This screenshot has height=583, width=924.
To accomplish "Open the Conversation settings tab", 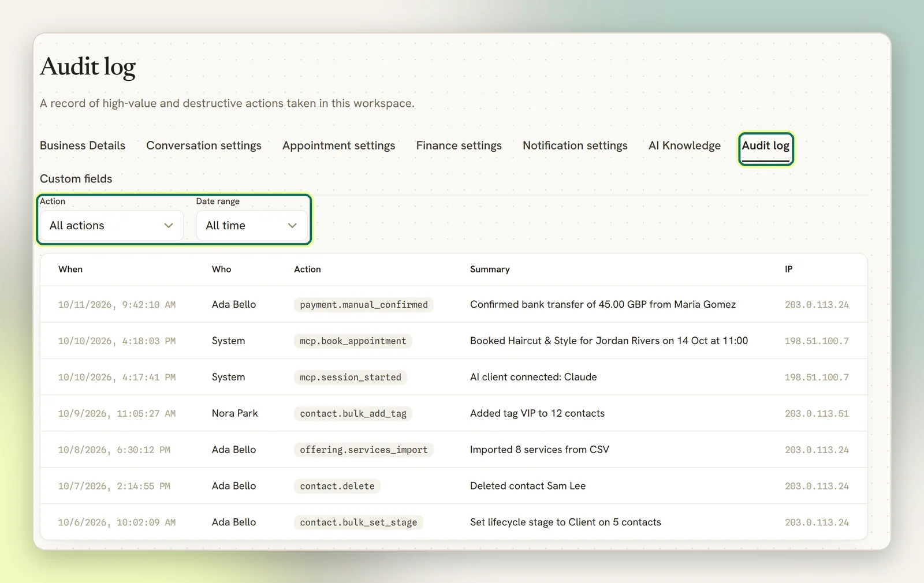I will tap(204, 145).
